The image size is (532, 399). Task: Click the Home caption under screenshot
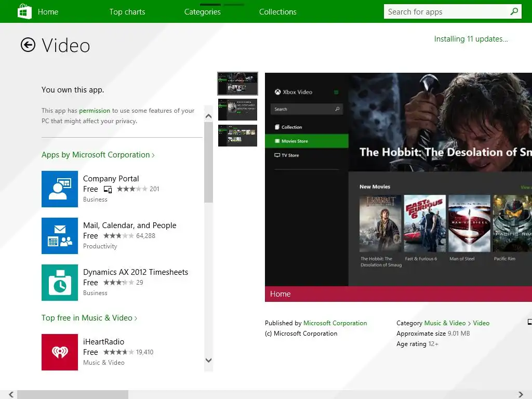280,294
